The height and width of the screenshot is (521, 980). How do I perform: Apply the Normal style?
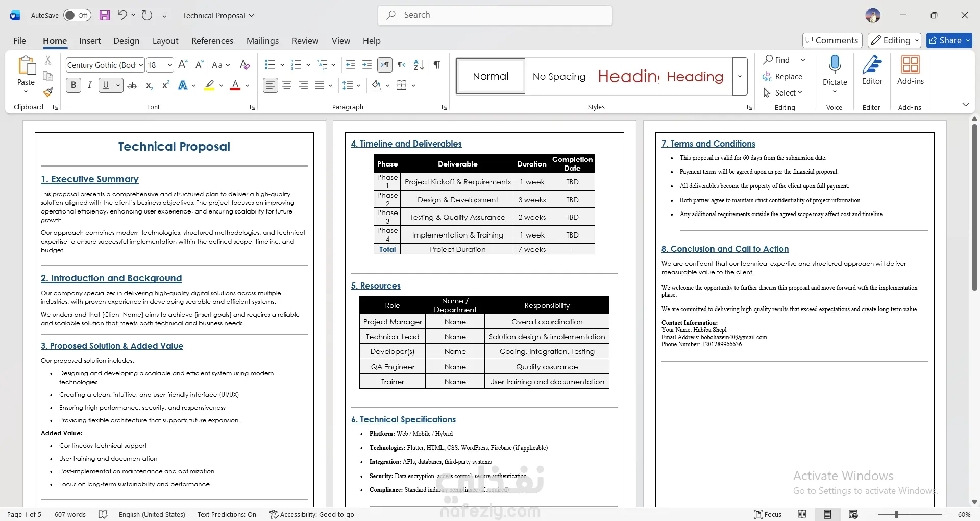491,76
